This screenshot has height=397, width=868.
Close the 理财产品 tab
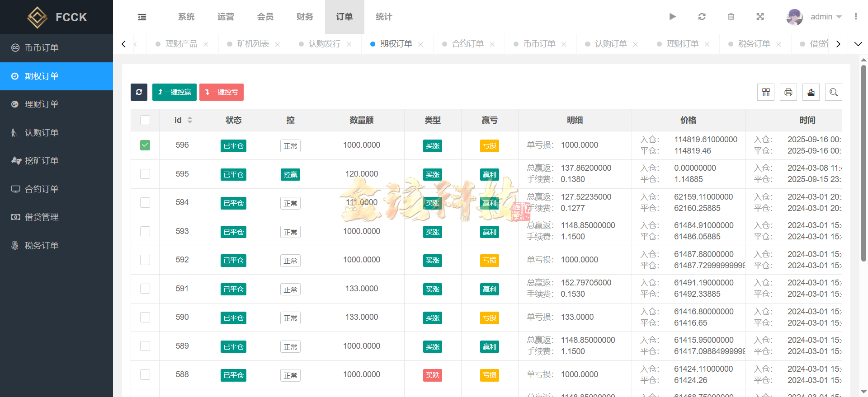[206, 44]
